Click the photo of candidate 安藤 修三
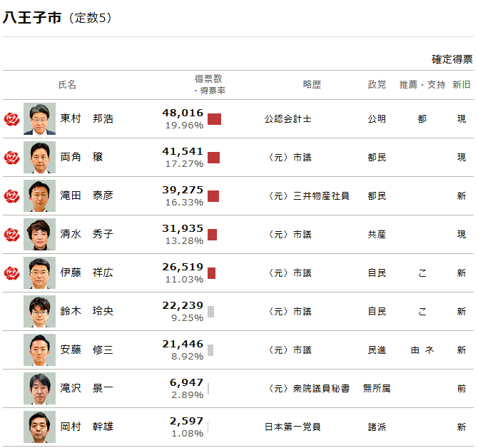This screenshot has height=448, width=478. [39, 350]
